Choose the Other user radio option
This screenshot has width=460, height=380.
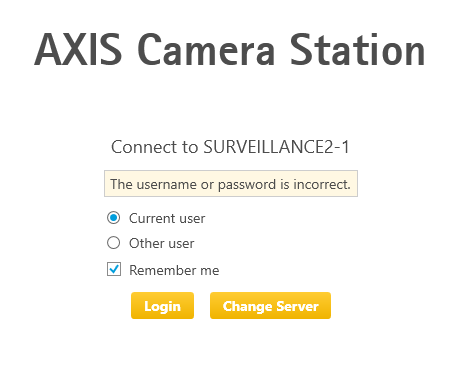114,243
